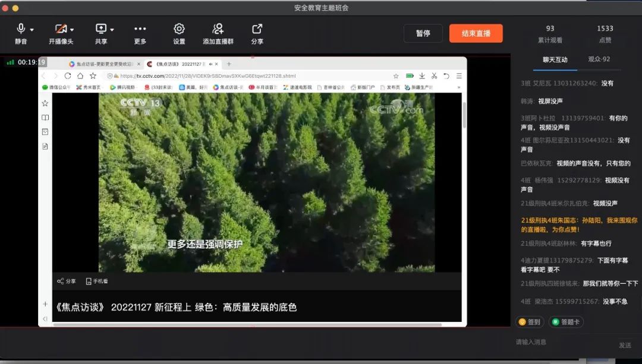Open 微信公众 bookmark
The width and height of the screenshot is (642, 364).
tap(56, 87)
